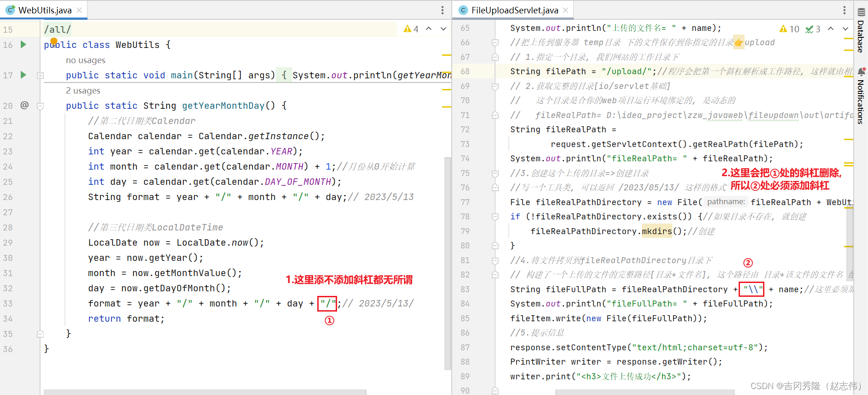The height and width of the screenshot is (395, 868).
Task: Open the Notifications tool window
Action: (861, 96)
